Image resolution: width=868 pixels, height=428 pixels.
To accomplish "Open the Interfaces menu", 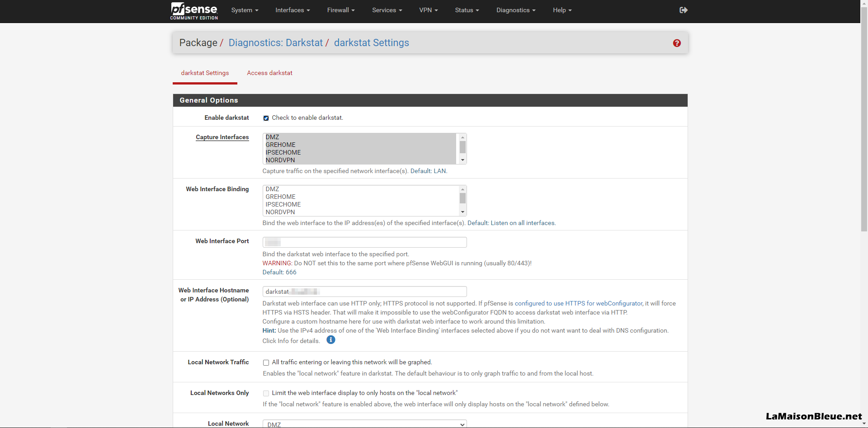I will [292, 10].
